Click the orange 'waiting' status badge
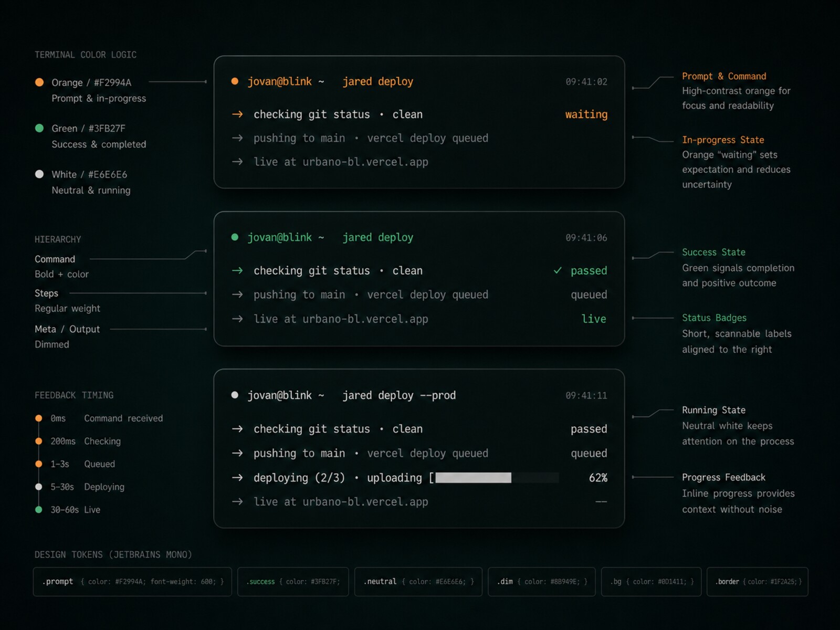 click(586, 114)
